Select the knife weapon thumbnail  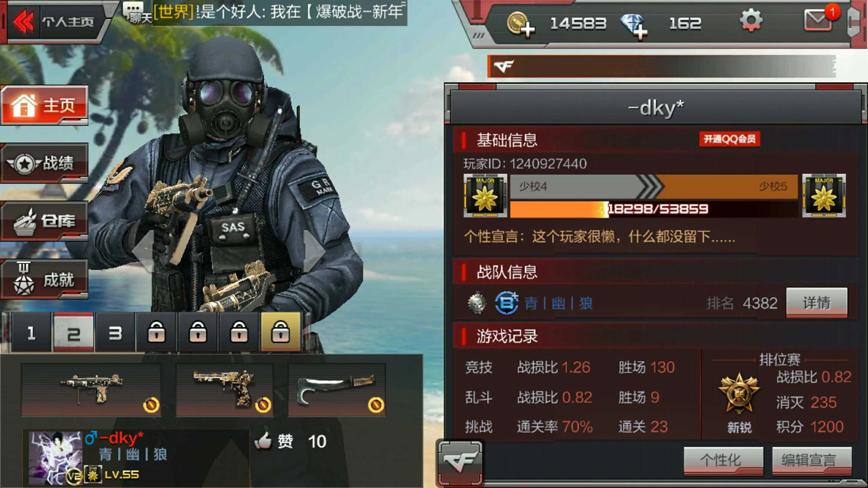point(337,390)
